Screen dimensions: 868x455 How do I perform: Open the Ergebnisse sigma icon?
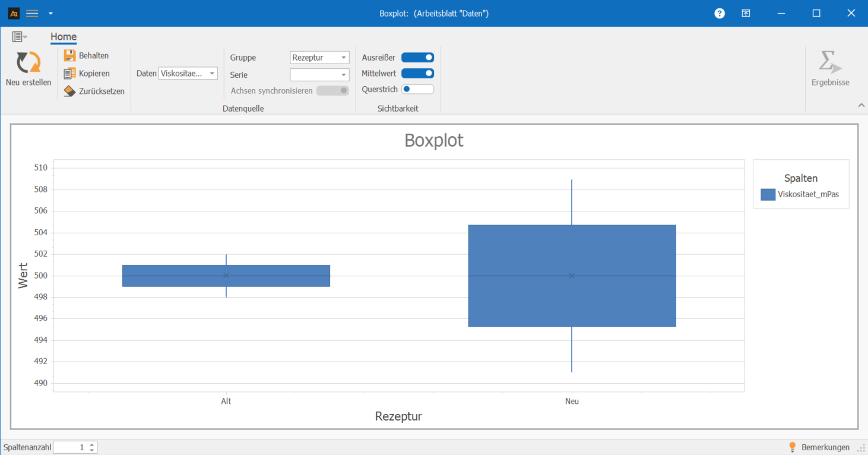(829, 62)
